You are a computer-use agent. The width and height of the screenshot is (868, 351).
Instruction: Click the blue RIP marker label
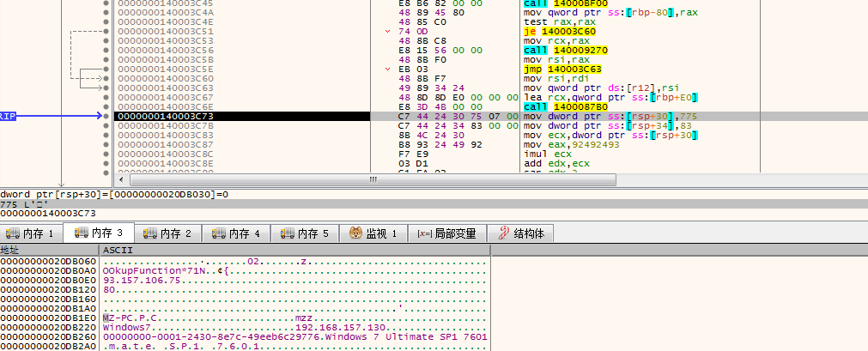(8, 116)
